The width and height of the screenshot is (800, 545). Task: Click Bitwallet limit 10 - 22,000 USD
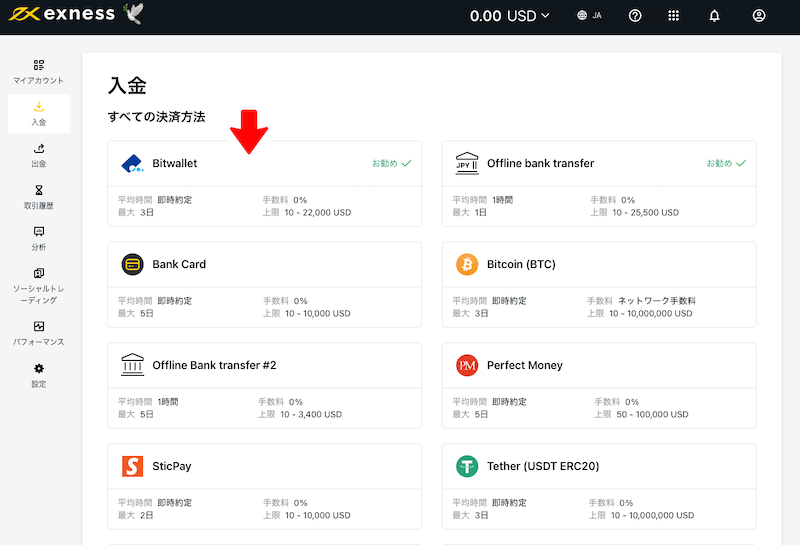[x=318, y=212]
